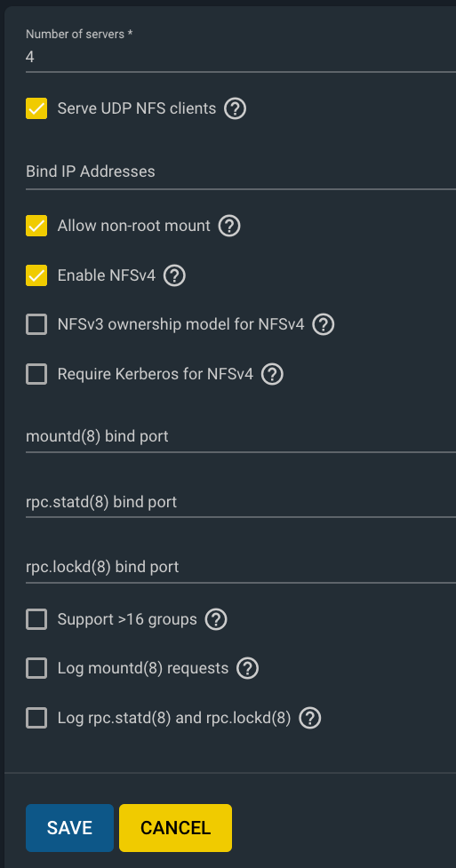
Task: Show help tooltip for Allow non-root mount
Action: coord(229,226)
